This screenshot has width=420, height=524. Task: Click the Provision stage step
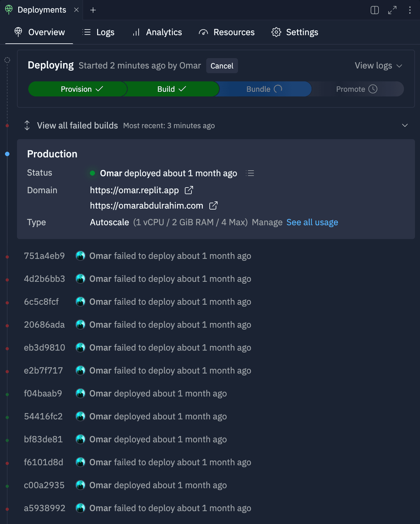coord(78,89)
